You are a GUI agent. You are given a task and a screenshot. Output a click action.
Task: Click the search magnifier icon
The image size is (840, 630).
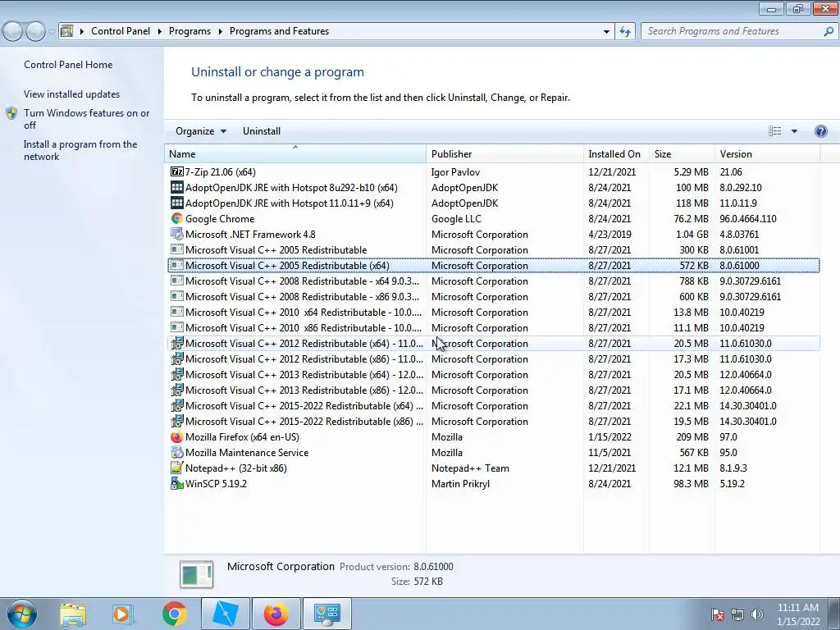(x=829, y=31)
